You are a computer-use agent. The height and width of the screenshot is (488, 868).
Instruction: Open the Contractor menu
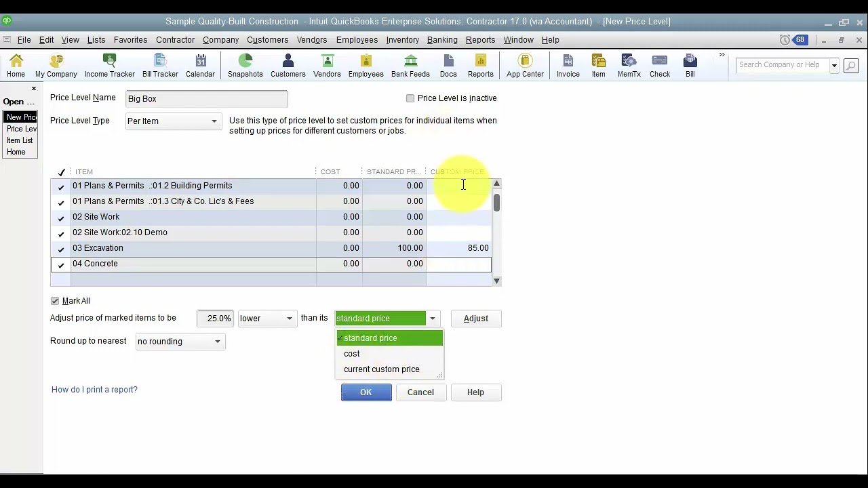[x=175, y=40]
